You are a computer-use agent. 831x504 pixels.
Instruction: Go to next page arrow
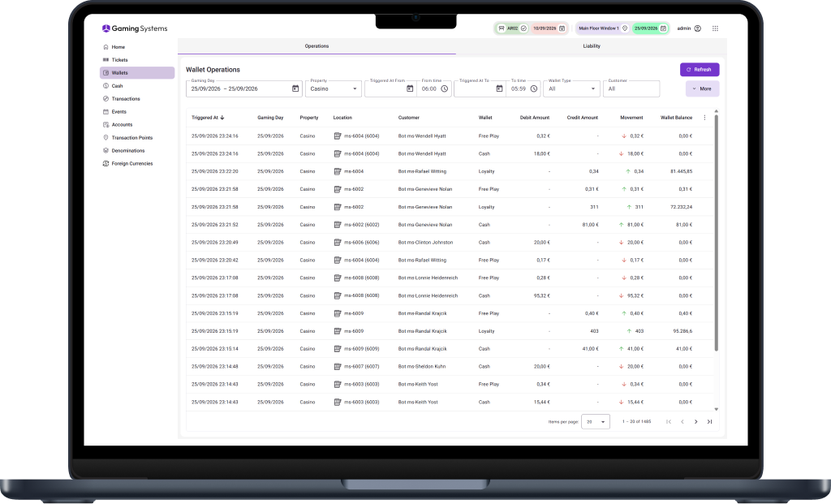click(x=695, y=422)
